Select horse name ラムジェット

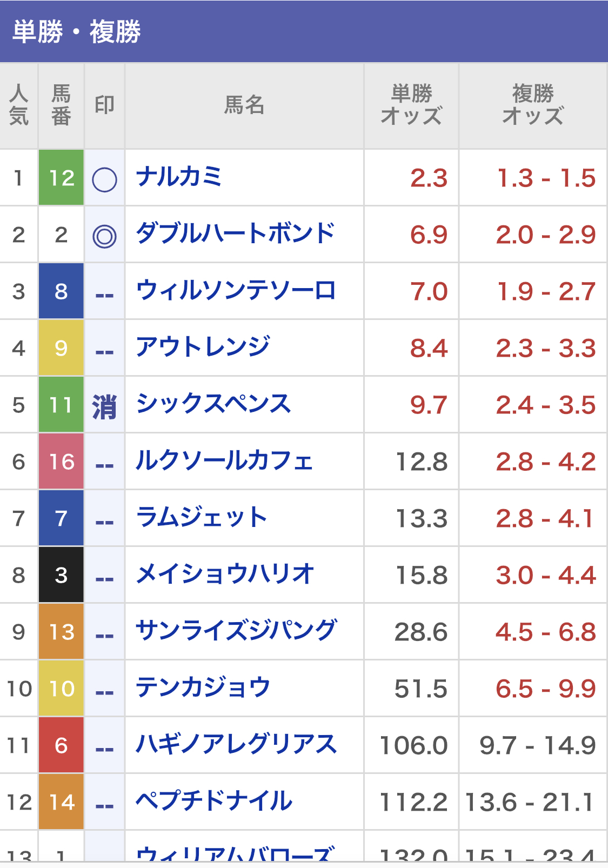[202, 518]
